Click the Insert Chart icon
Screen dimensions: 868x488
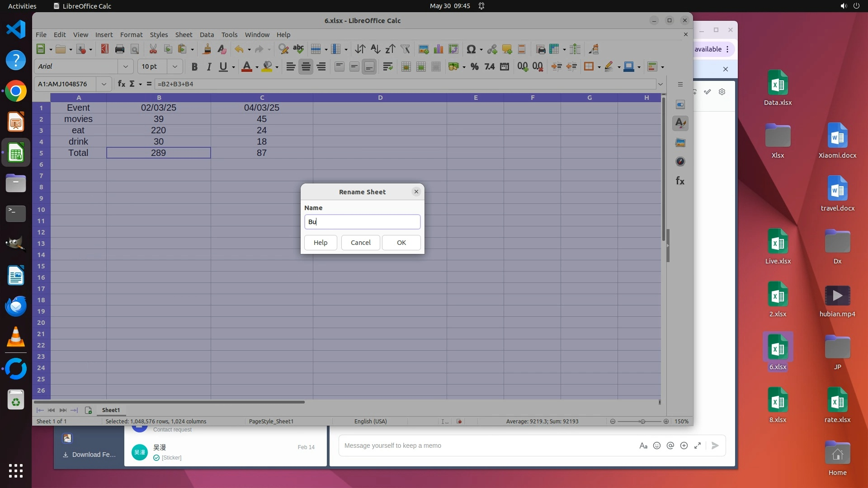coord(438,49)
